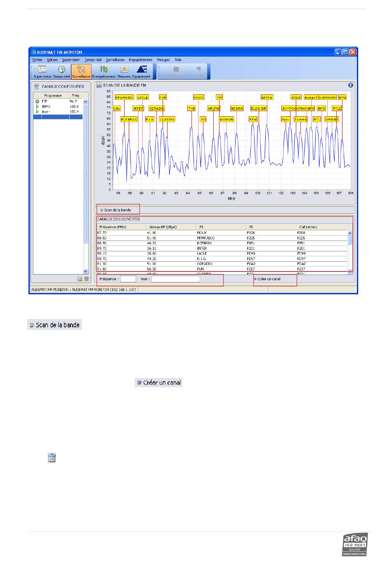
Task: Click the green play icon next to Ayo--
Action: (x=37, y=112)
